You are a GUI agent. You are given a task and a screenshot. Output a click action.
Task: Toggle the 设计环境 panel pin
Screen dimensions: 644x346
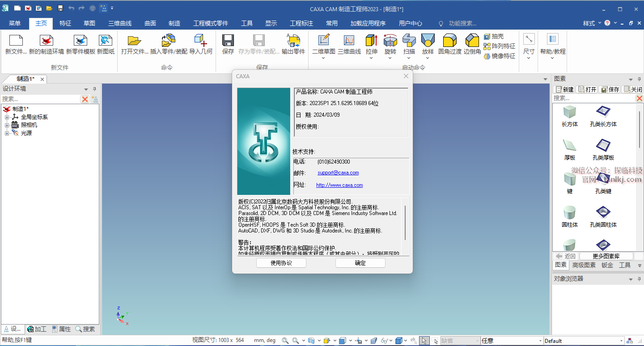point(94,89)
